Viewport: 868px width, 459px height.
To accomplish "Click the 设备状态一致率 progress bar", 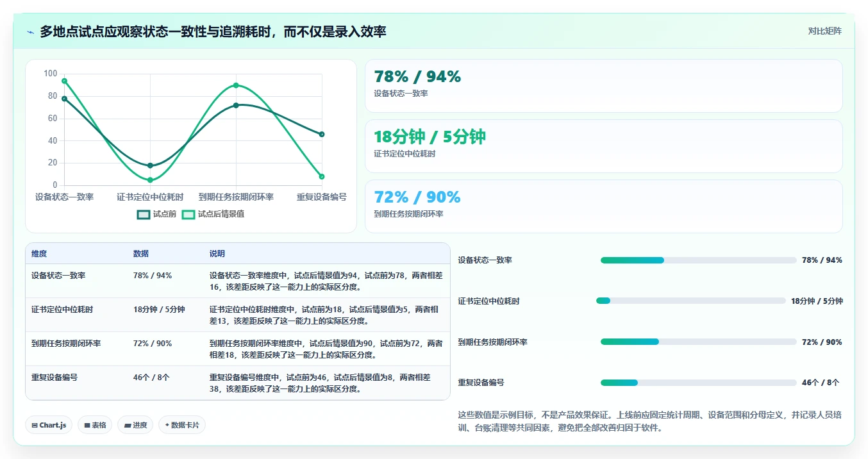I will (699, 260).
